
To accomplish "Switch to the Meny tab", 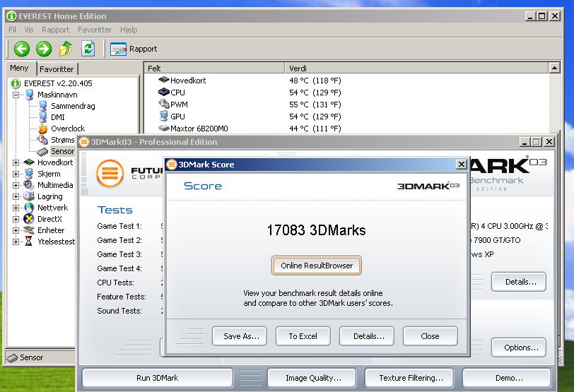I will coord(19,68).
